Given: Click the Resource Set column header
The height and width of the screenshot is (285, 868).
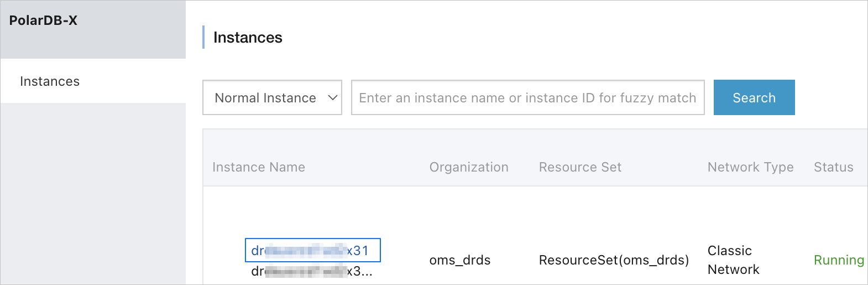Looking at the screenshot, I should click(x=579, y=167).
